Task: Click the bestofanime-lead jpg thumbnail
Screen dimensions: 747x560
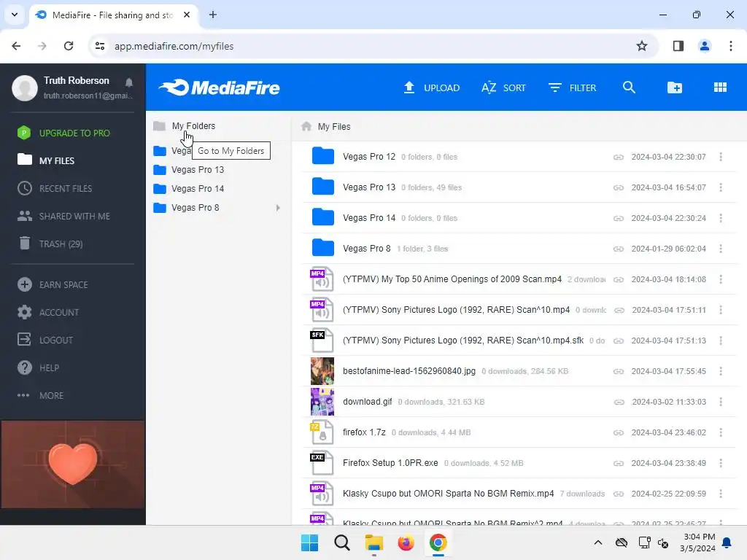Action: [x=322, y=371]
